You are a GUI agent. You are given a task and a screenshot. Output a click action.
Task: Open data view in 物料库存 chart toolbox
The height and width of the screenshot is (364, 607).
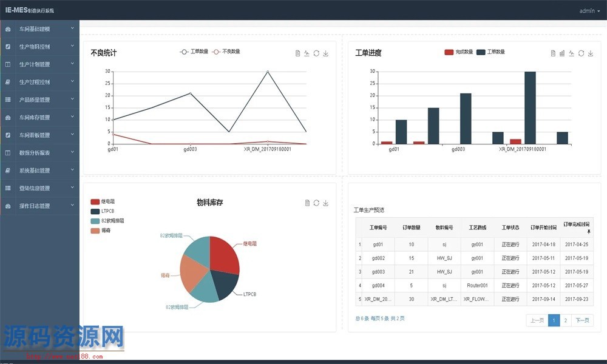tap(307, 203)
